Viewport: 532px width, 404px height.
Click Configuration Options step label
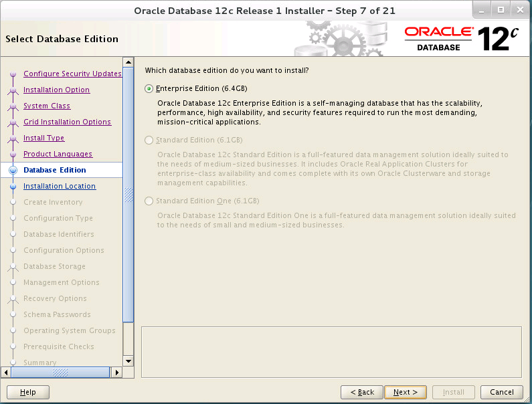(64, 250)
